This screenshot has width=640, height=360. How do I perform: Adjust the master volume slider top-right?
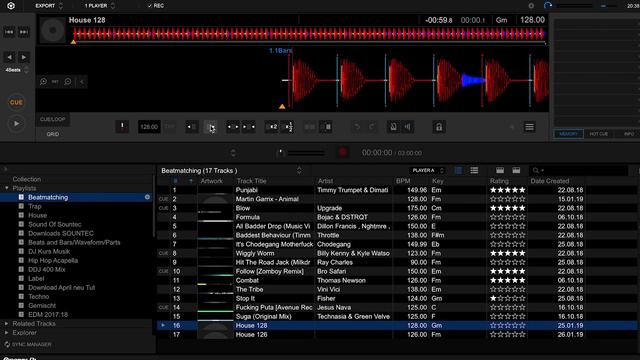[574, 6]
